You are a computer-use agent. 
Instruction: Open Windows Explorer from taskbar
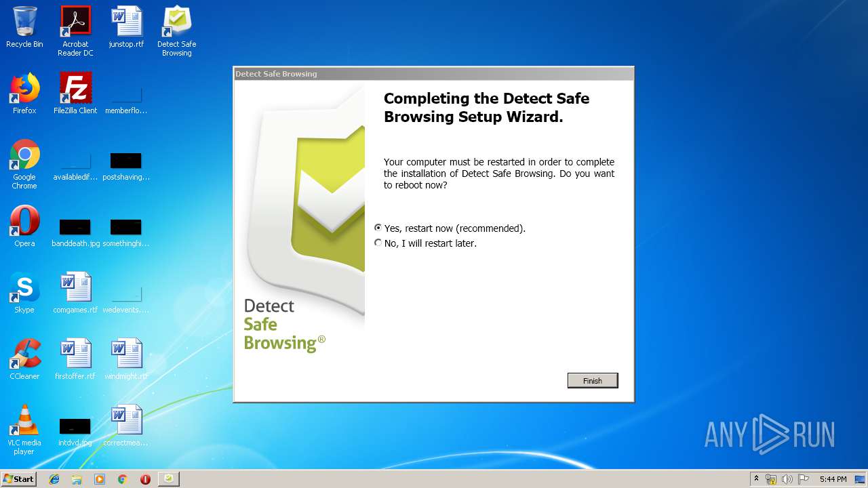tap(77, 479)
